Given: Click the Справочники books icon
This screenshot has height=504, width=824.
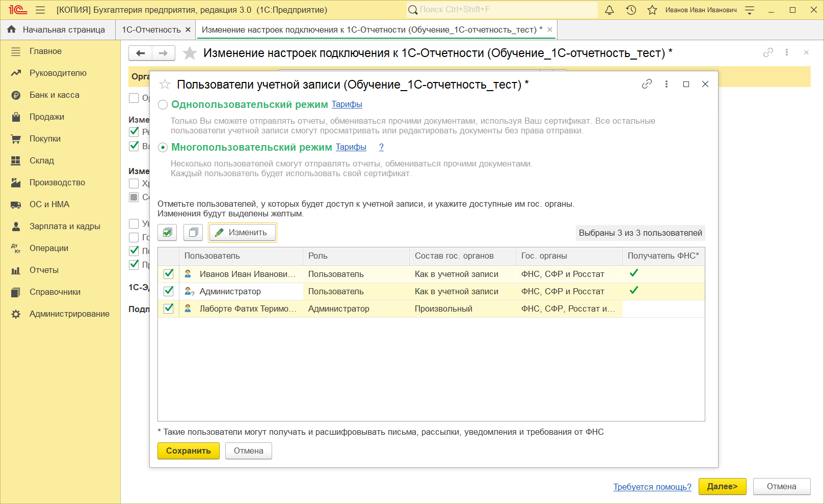Looking at the screenshot, I should [x=16, y=292].
